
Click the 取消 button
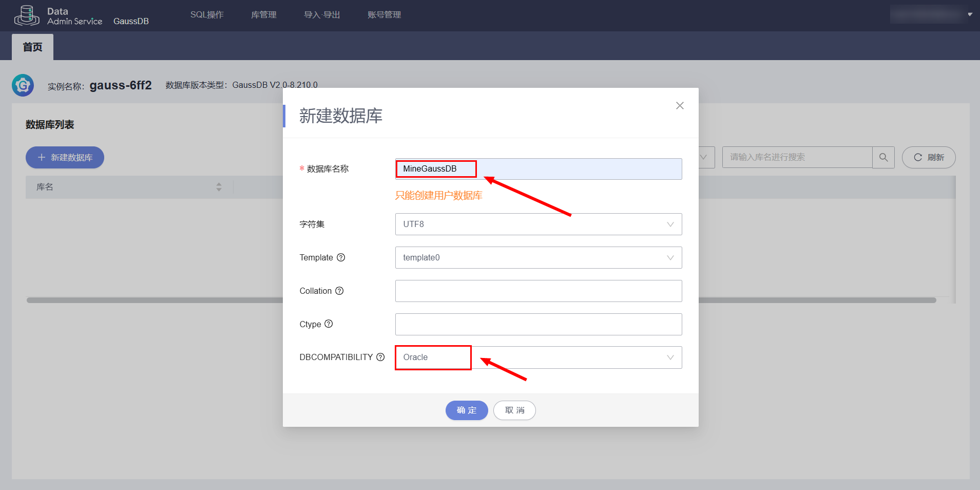(514, 410)
